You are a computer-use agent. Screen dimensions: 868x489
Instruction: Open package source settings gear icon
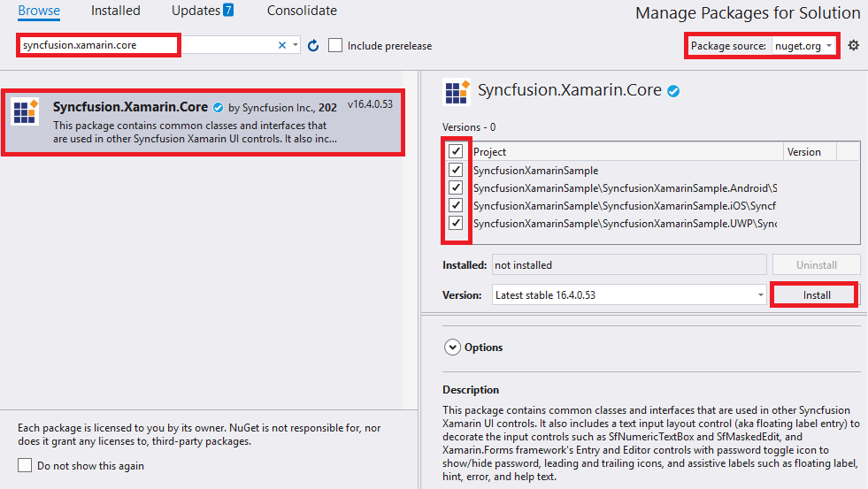(853, 45)
